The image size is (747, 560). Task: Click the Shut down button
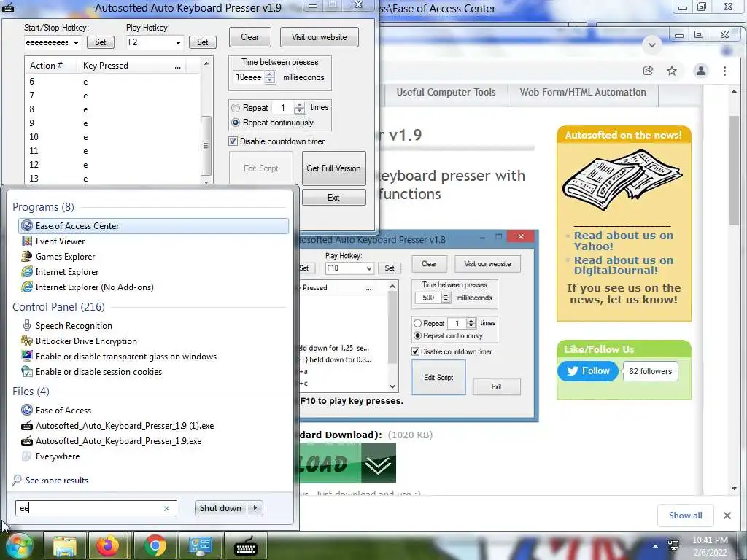point(221,508)
